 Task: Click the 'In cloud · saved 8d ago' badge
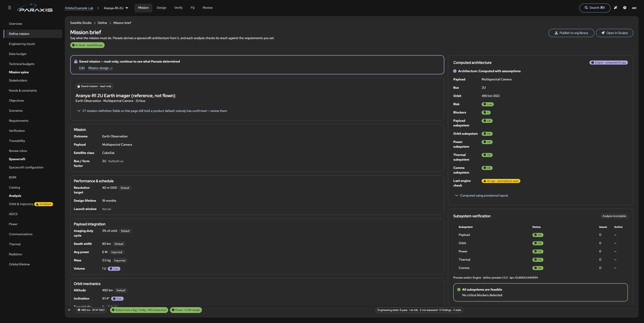(87, 45)
